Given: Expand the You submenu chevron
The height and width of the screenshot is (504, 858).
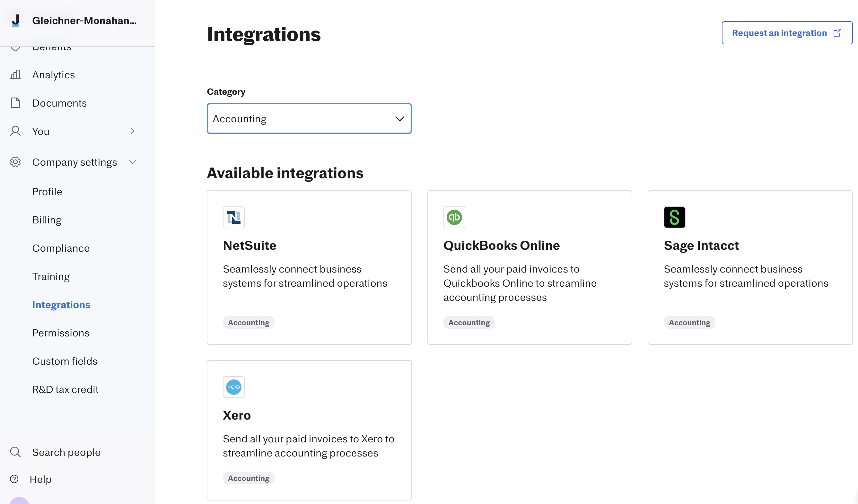Looking at the screenshot, I should [x=132, y=131].
